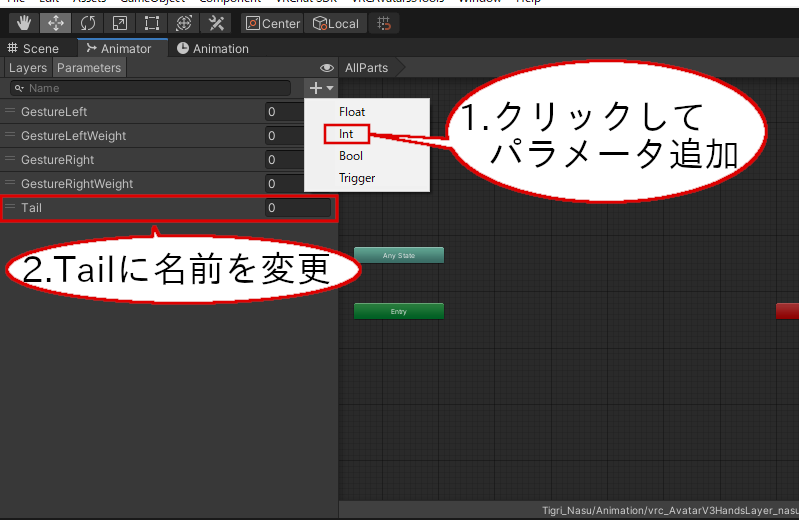The height and width of the screenshot is (520, 799).
Task: Grab the GestureRightWeight row reorder handle
Action: coord(10,183)
